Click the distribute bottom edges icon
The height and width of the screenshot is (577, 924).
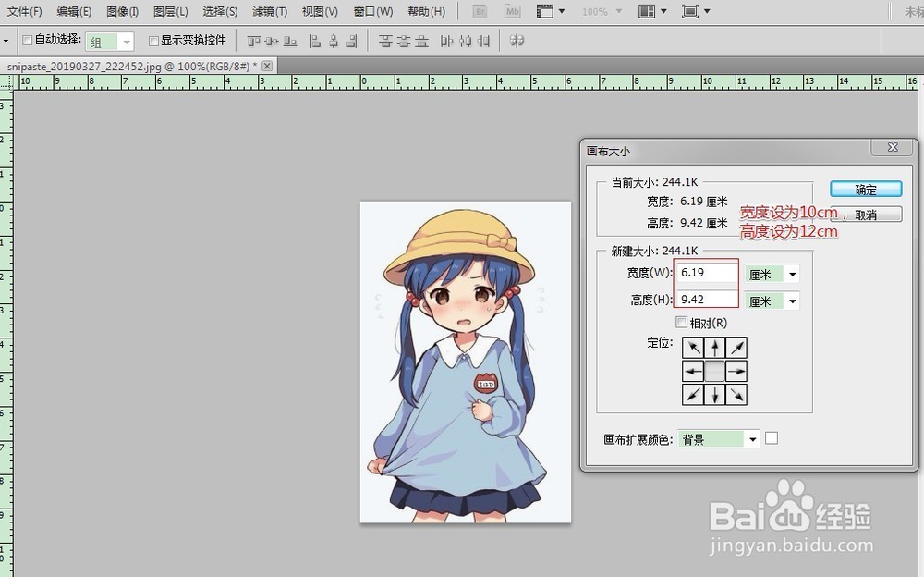pos(422,41)
